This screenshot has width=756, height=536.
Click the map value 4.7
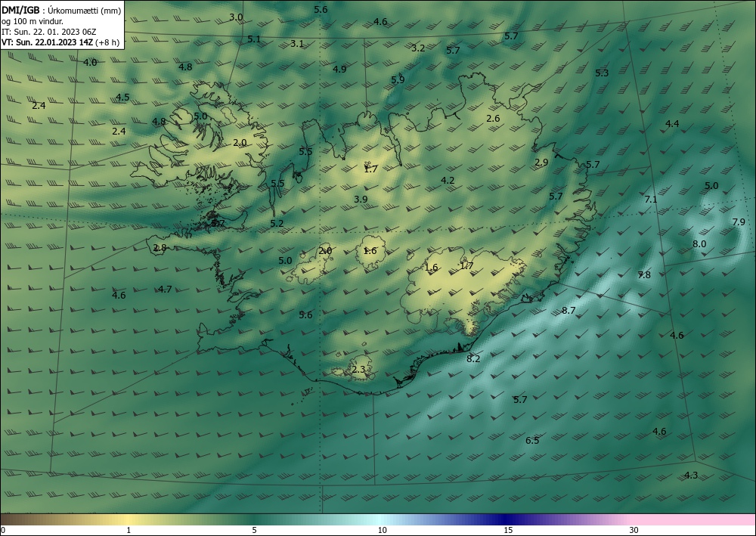click(x=165, y=290)
